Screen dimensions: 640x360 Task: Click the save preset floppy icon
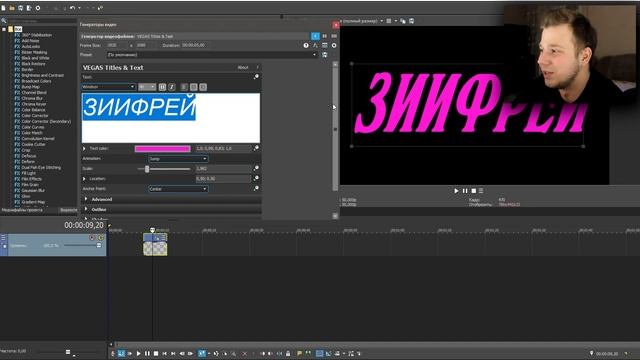[325, 55]
